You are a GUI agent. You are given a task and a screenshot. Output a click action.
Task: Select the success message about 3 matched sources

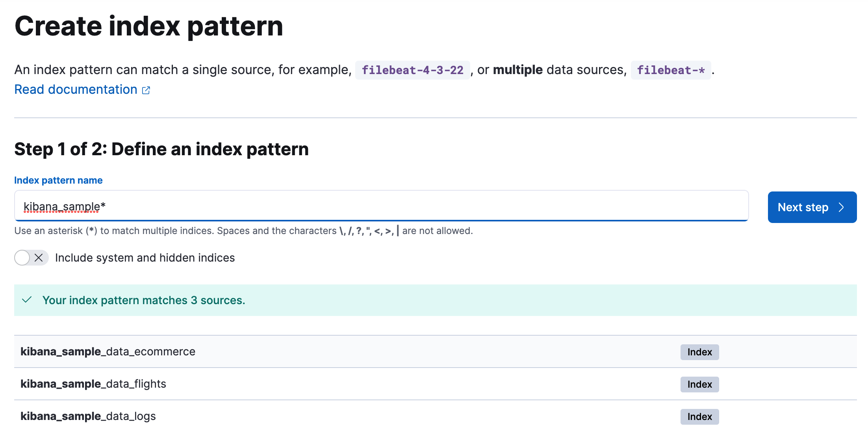[x=144, y=300]
